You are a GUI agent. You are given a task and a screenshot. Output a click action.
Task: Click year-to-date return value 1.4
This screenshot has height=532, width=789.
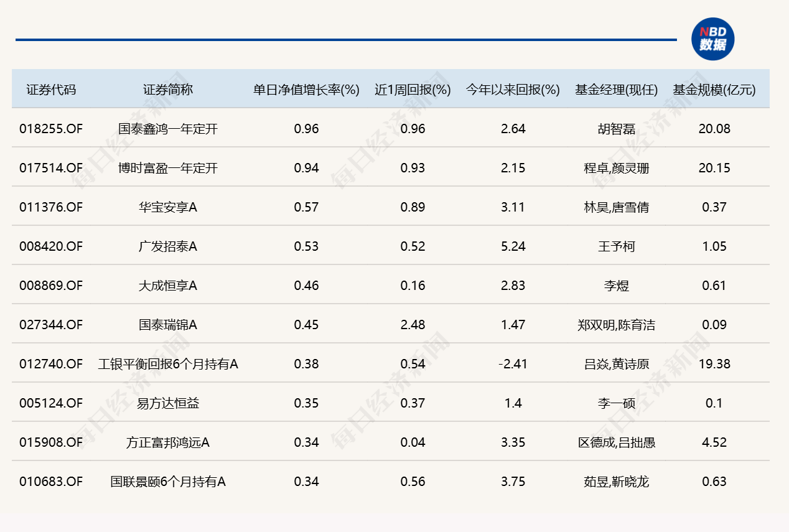click(513, 403)
